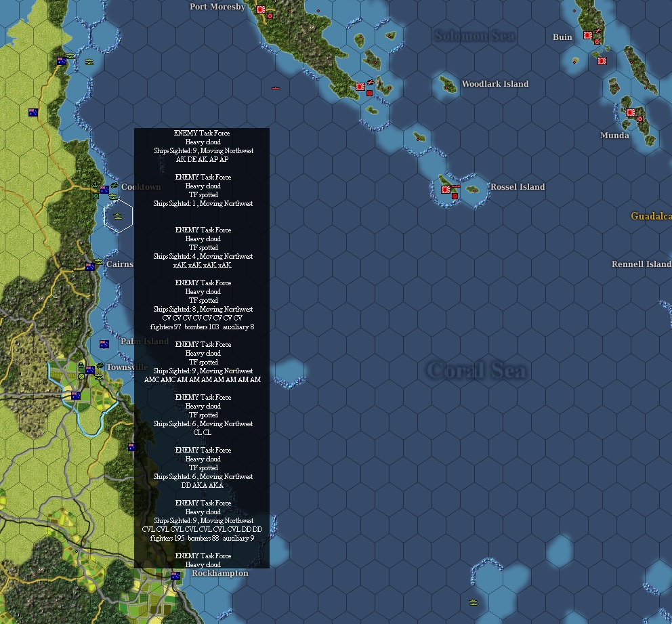Select the red ground unit marker at Buin
Screen dimensions: 672x624
(x=597, y=41)
